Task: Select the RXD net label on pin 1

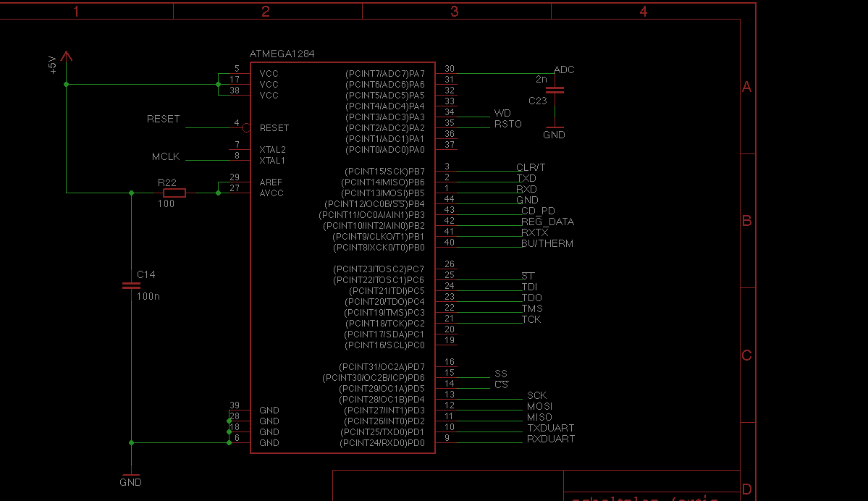Action: pos(526,189)
